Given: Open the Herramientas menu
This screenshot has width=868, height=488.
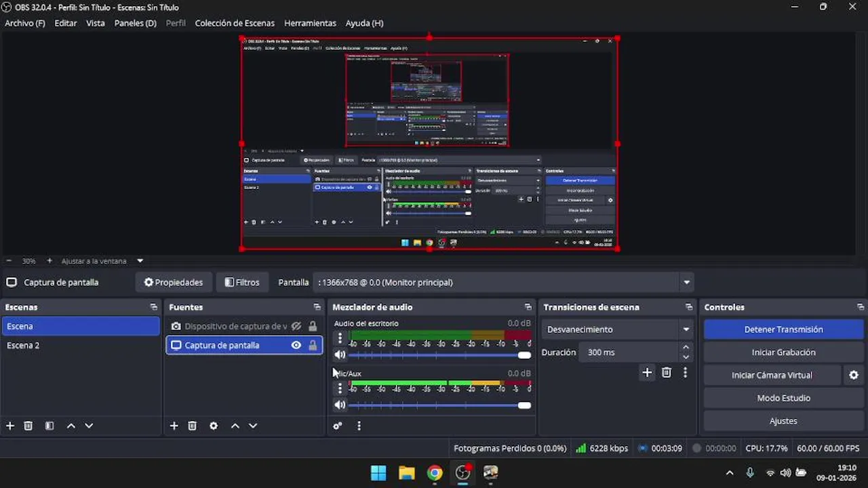Looking at the screenshot, I should pyautogui.click(x=310, y=23).
